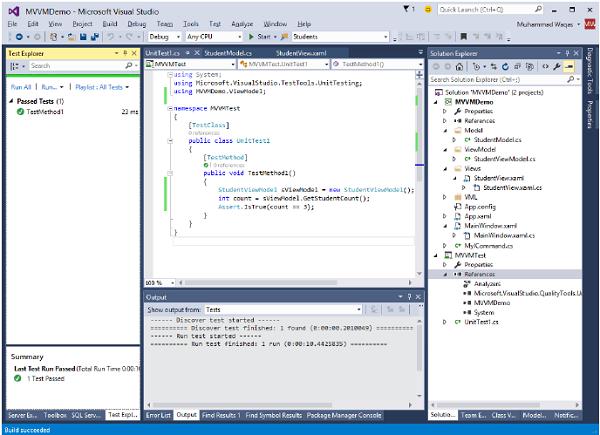600x435 pixels.
Task: Toggle Preview Selected Items in Solution Explorer
Action: [567, 66]
